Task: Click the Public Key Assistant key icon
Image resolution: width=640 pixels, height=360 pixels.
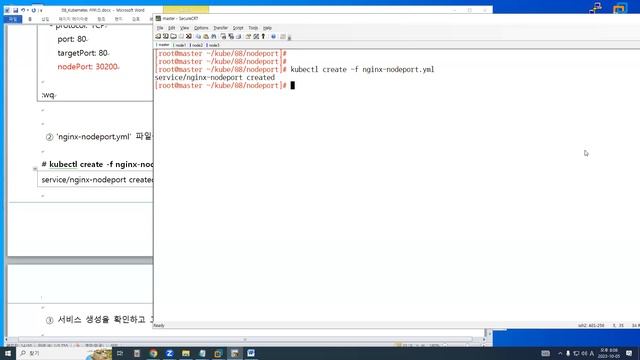Action: tap(263, 36)
